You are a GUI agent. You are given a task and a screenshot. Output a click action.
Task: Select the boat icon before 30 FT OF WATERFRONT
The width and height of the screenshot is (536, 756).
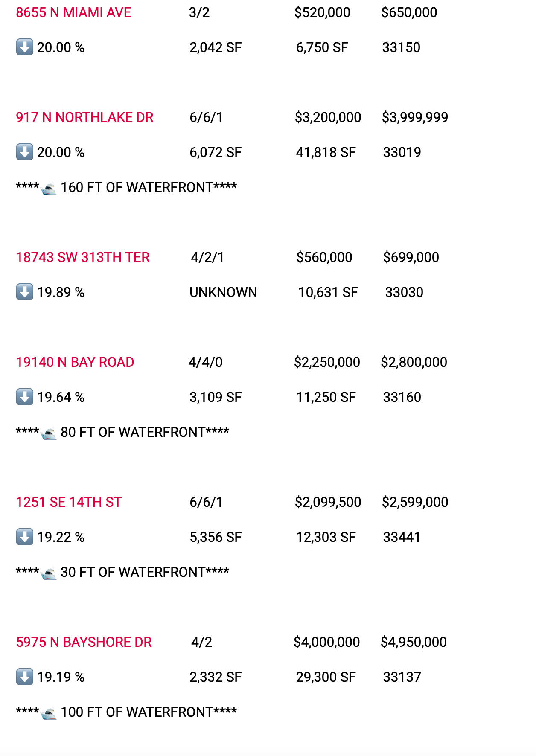tap(49, 573)
